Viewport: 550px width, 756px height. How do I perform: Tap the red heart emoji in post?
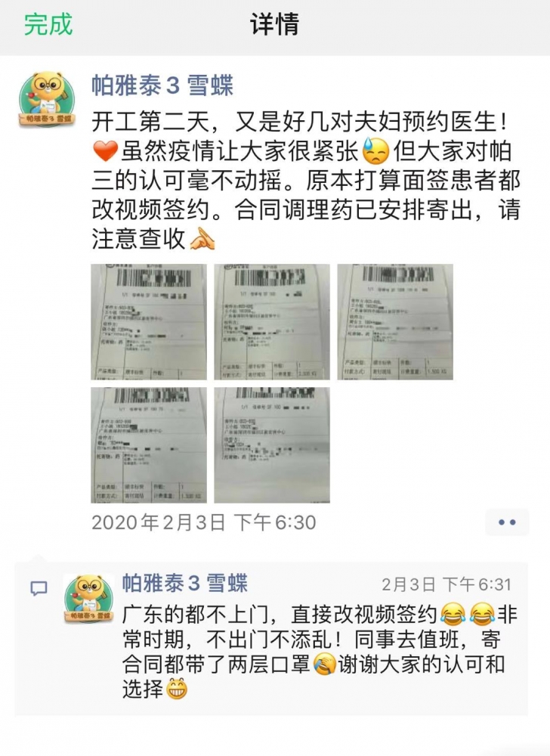coord(105,151)
